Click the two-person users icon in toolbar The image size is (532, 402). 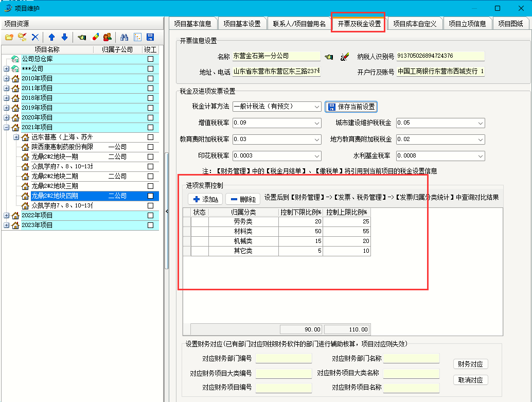(108, 37)
